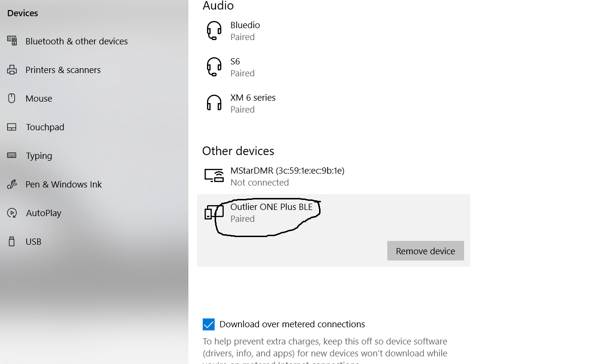
Task: Click the MStarDMR display device icon
Action: click(214, 176)
